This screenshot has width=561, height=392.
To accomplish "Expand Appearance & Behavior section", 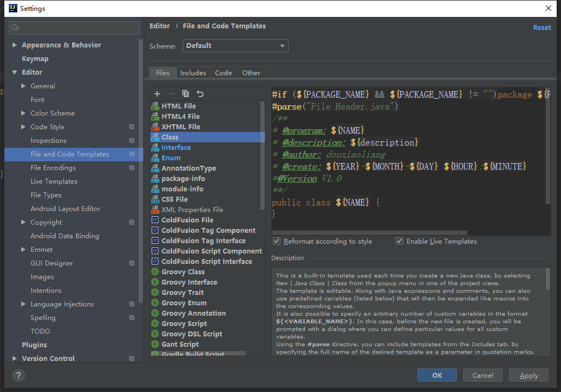I will pos(14,45).
